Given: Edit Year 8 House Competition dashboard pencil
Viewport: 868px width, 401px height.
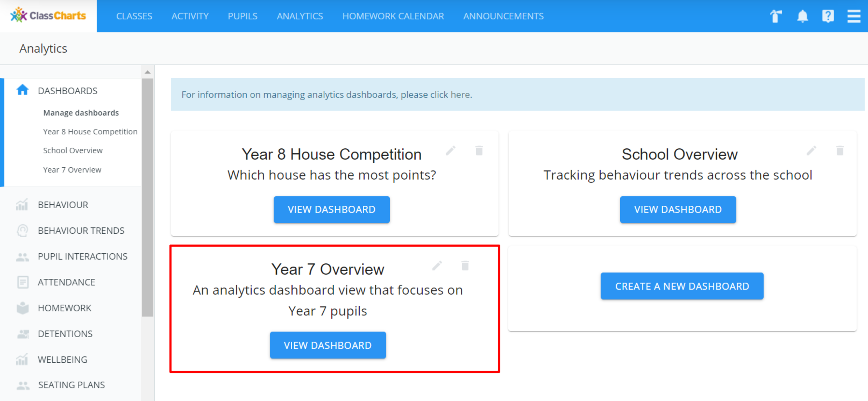Looking at the screenshot, I should tap(450, 151).
